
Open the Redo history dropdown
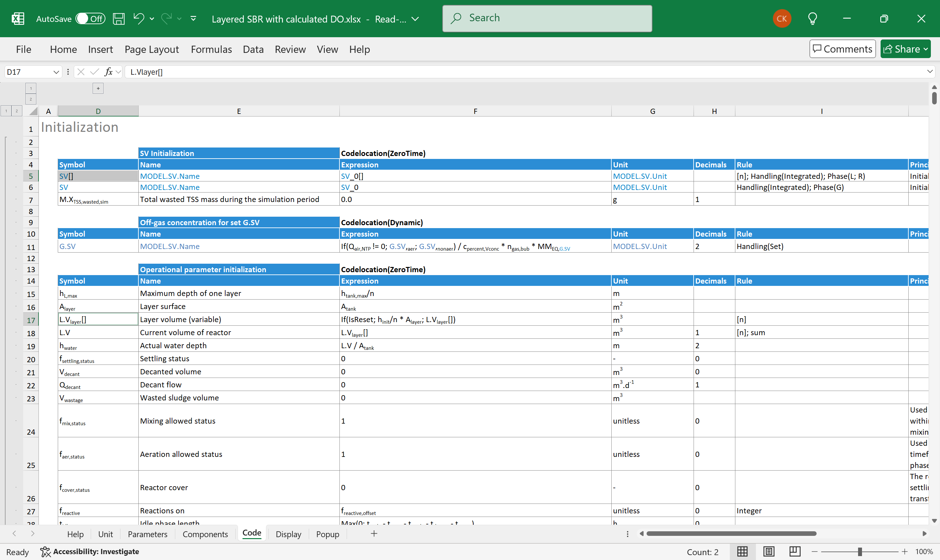pos(180,19)
